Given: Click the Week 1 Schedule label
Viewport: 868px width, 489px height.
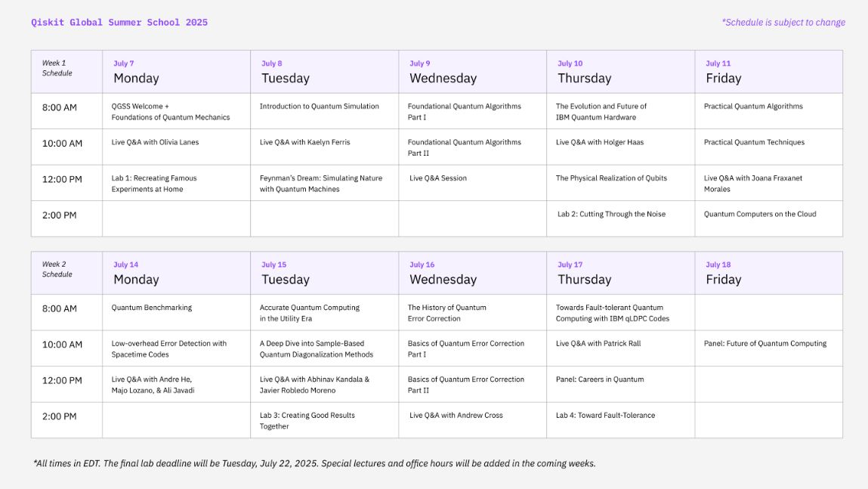Looking at the screenshot, I should click(x=57, y=68).
